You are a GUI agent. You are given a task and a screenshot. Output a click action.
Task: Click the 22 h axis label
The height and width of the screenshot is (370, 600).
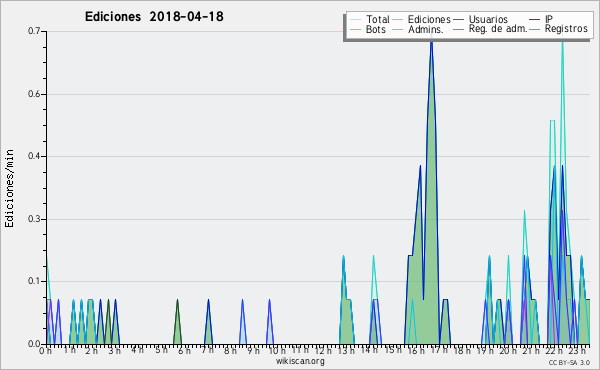tap(554, 350)
